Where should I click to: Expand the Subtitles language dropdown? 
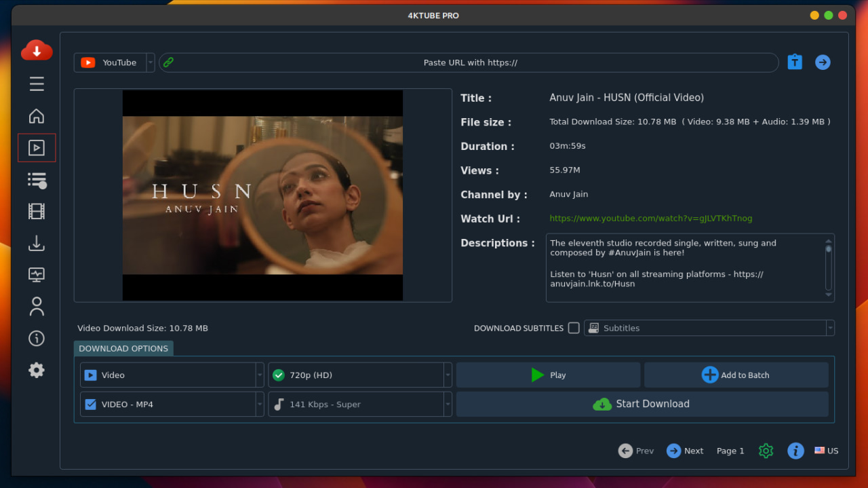click(x=709, y=328)
